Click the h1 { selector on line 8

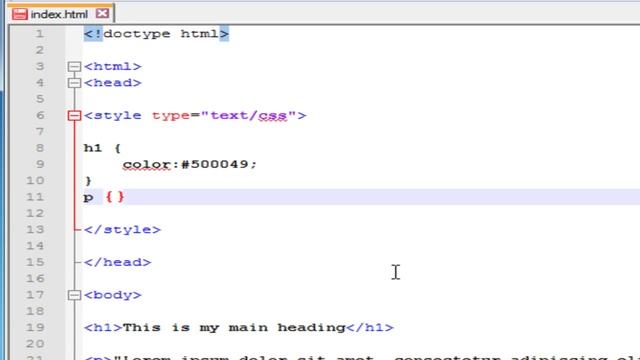(x=102, y=148)
